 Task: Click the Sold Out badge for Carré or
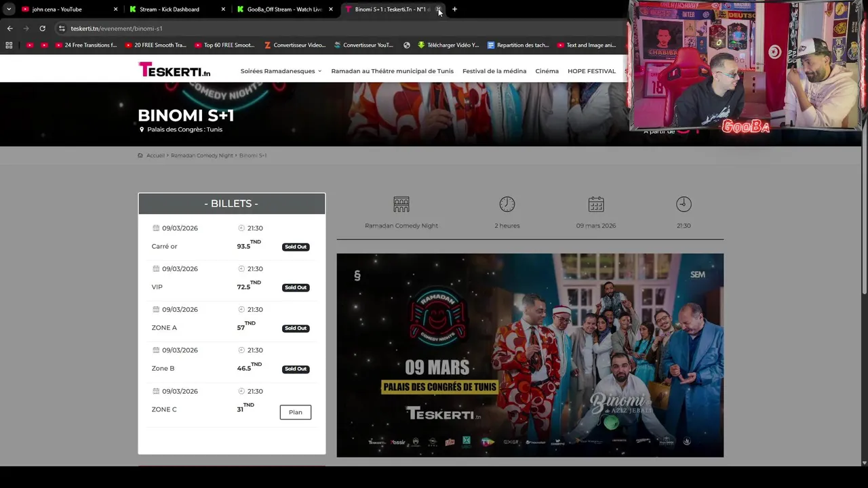pyautogui.click(x=296, y=247)
